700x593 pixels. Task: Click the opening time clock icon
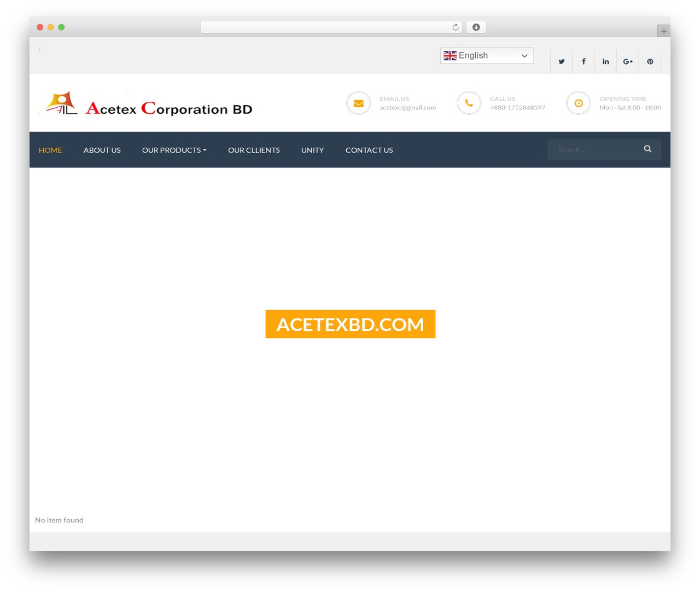579,103
